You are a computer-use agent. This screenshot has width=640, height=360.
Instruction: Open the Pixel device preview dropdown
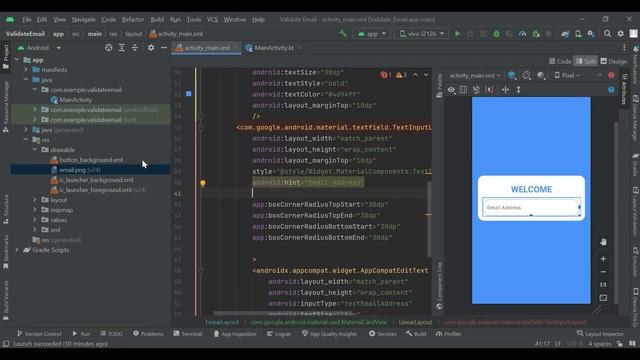[x=567, y=76]
